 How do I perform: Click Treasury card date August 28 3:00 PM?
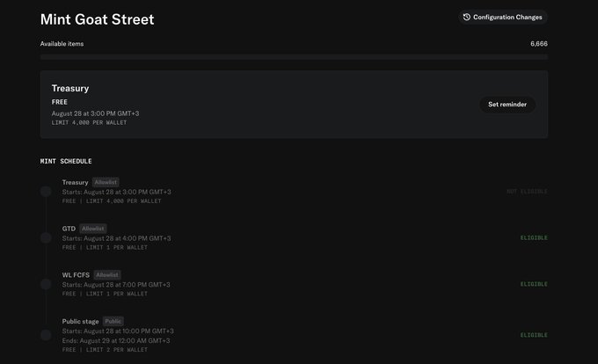pyautogui.click(x=95, y=113)
